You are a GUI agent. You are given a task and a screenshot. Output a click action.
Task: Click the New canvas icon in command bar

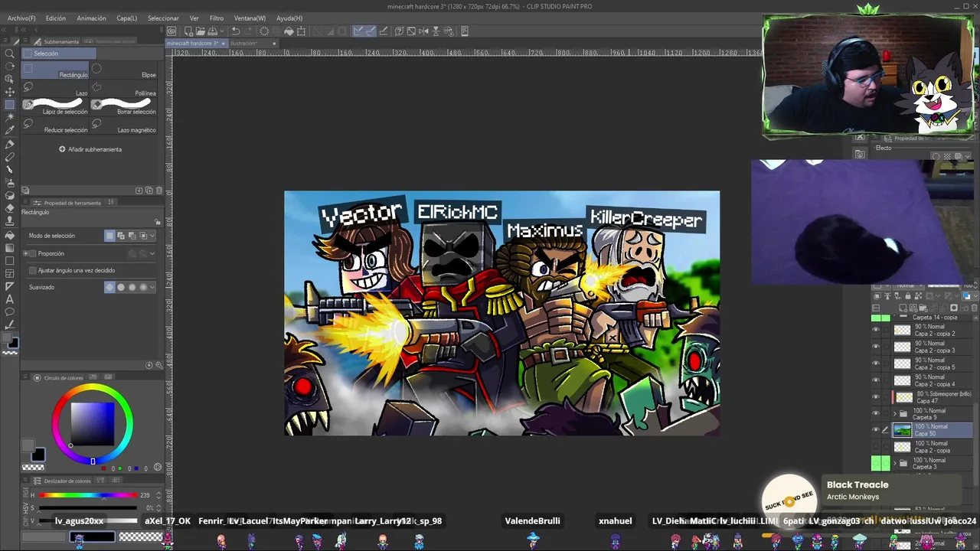[187, 31]
